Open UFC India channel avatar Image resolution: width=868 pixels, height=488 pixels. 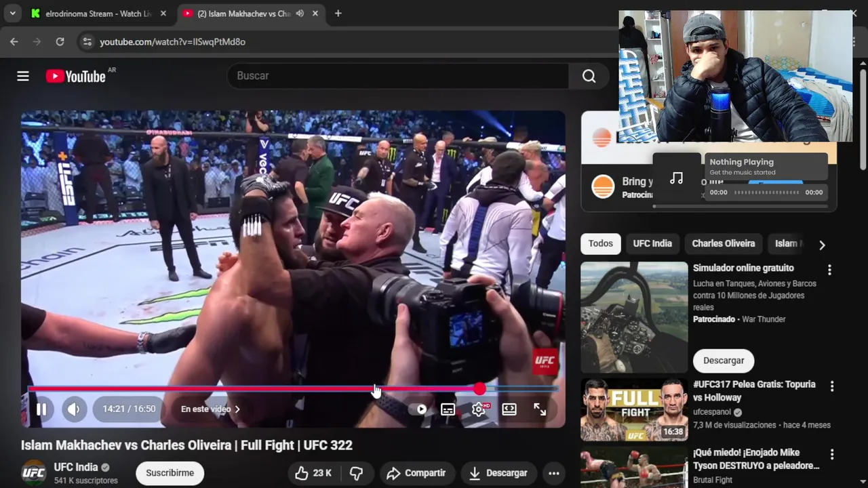click(34, 473)
